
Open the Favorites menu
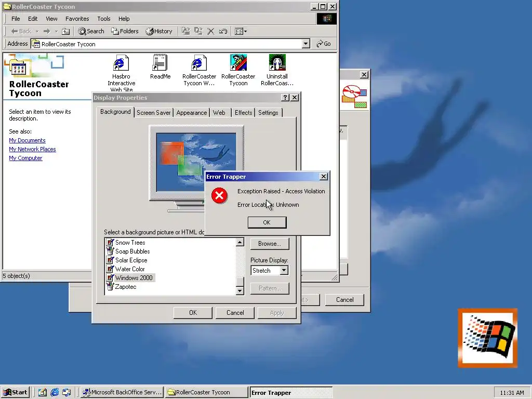[x=77, y=19]
